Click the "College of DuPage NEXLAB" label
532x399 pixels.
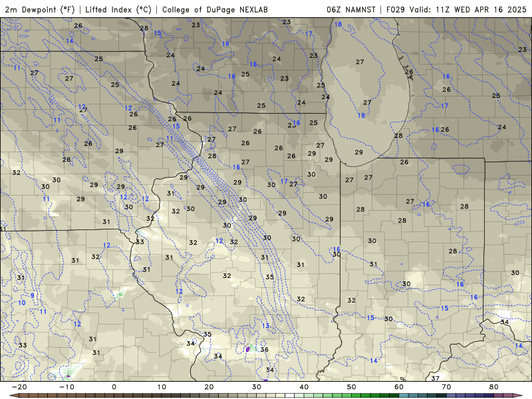pos(215,9)
